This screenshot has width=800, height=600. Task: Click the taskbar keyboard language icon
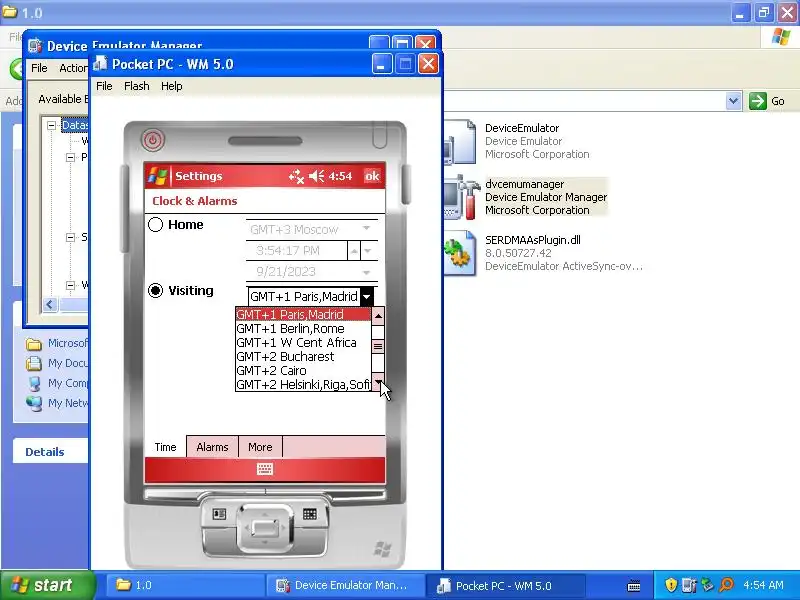pyautogui.click(x=634, y=585)
